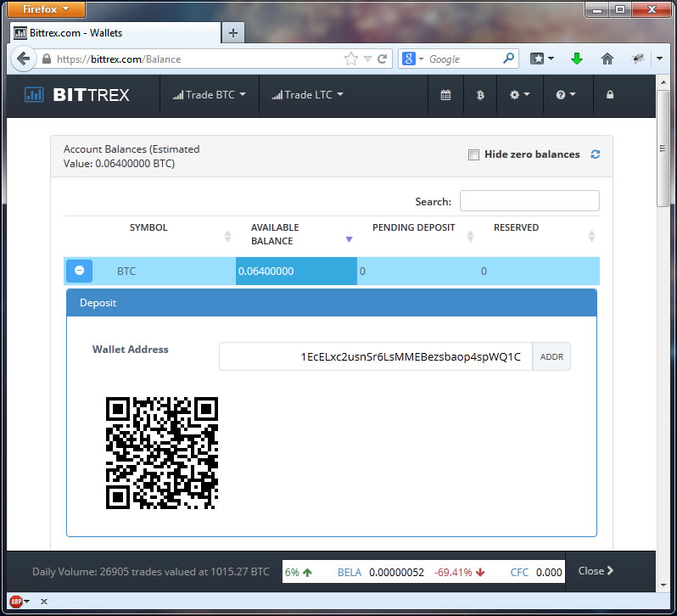Open the ABP dropdown arrow

pyautogui.click(x=26, y=602)
